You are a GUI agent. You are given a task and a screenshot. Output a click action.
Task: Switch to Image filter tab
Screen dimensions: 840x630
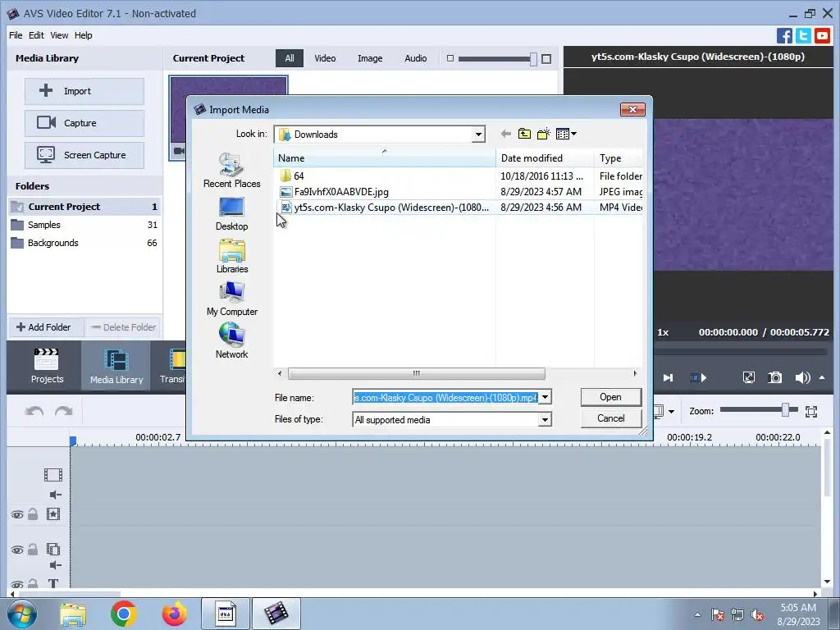click(370, 58)
